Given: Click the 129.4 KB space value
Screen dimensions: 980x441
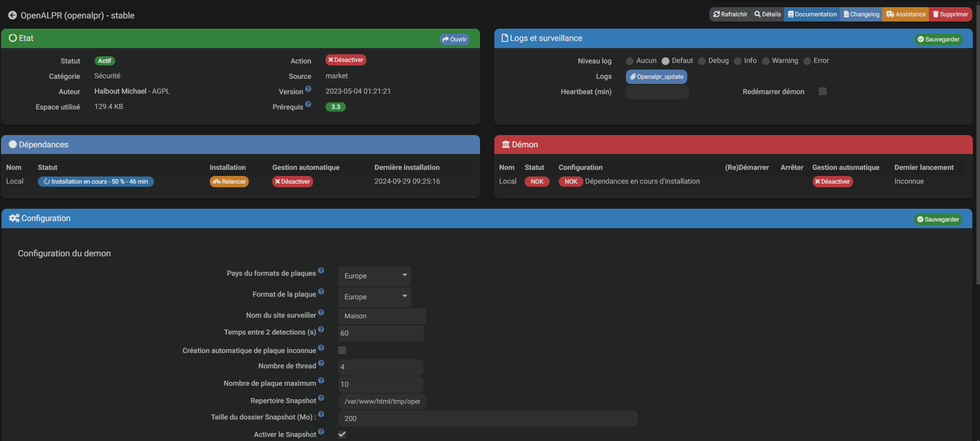Looking at the screenshot, I should point(108,106).
